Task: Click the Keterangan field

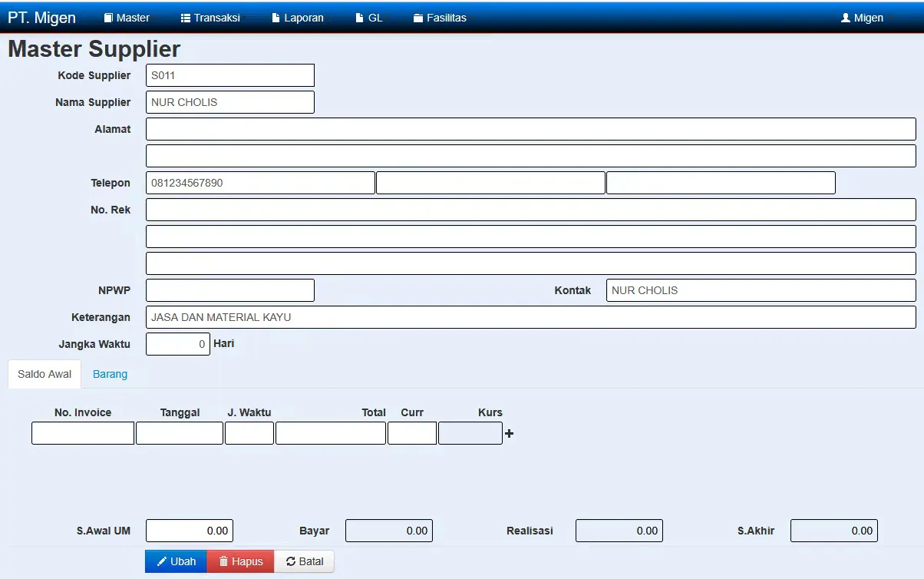Action: click(531, 317)
